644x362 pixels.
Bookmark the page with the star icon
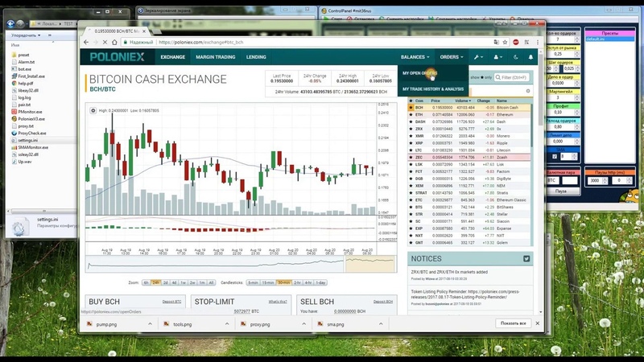(x=506, y=42)
